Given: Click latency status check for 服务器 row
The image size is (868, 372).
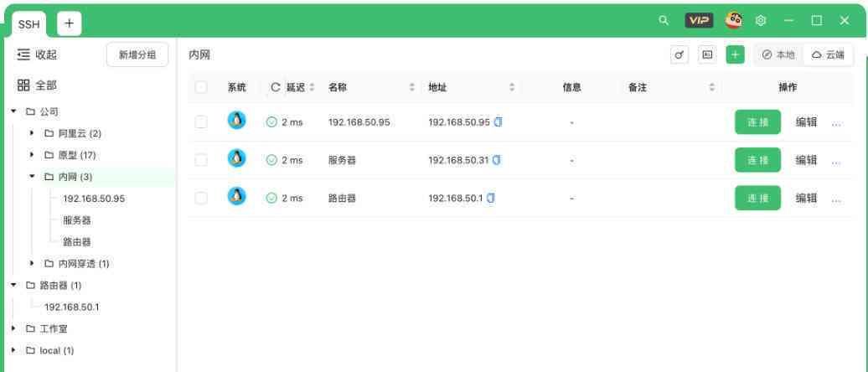Looking at the screenshot, I should coord(271,160).
